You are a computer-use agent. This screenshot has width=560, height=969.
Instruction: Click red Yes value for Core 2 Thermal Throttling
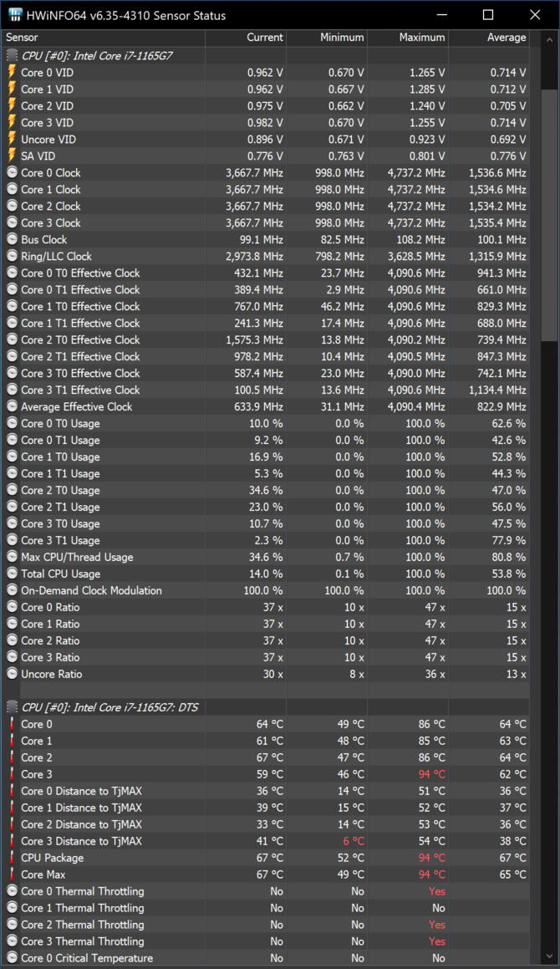pyautogui.click(x=437, y=924)
